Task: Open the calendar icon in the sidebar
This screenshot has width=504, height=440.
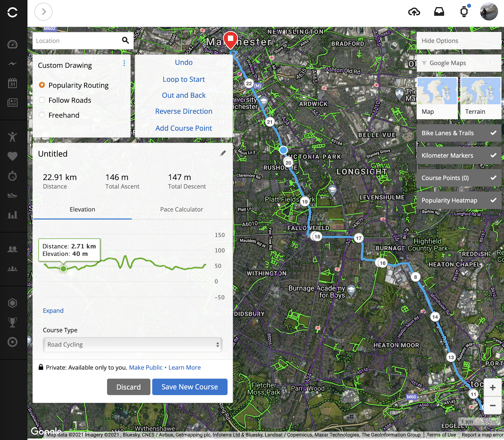Action: [12, 83]
